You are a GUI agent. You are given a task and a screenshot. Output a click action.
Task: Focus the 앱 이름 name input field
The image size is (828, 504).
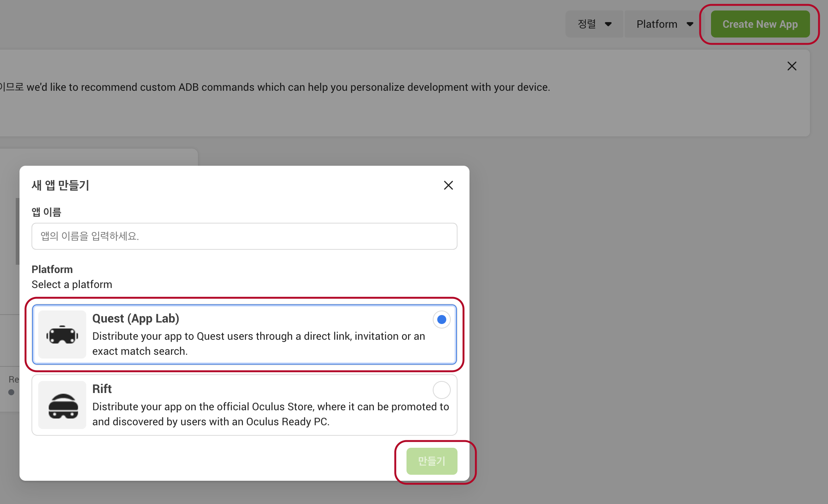click(x=244, y=236)
